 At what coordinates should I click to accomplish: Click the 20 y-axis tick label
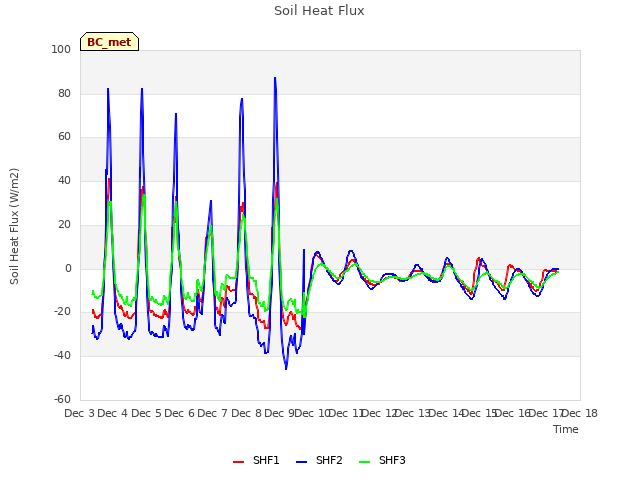tap(64, 224)
